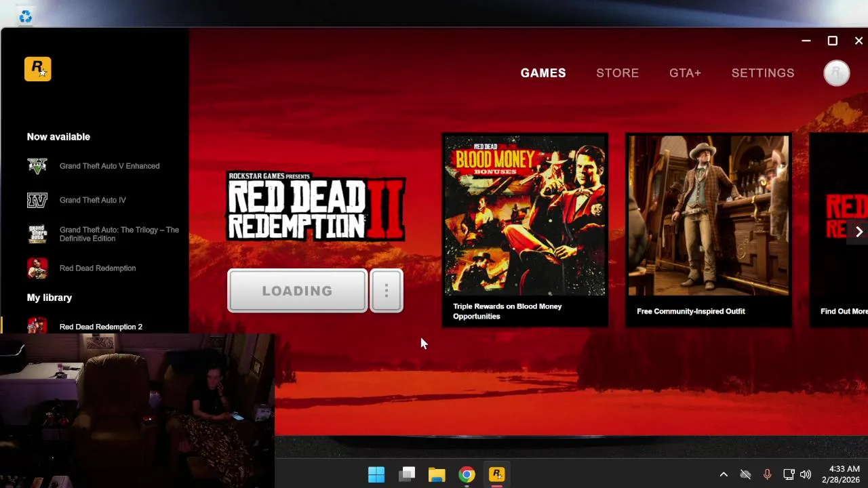868x488 pixels.
Task: Click the Find Out More card text
Action: click(844, 311)
